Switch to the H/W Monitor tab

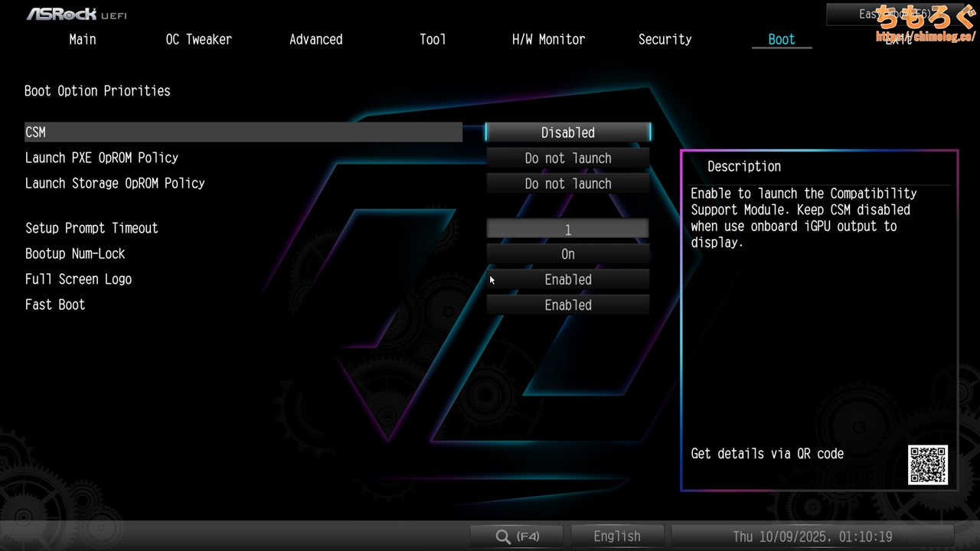pyautogui.click(x=548, y=40)
